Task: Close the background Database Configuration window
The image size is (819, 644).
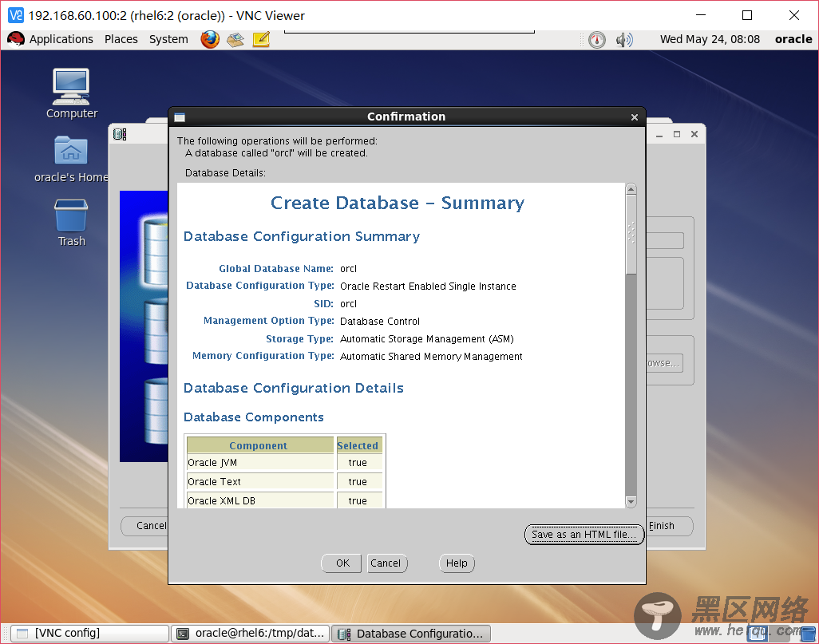Action: tap(694, 134)
